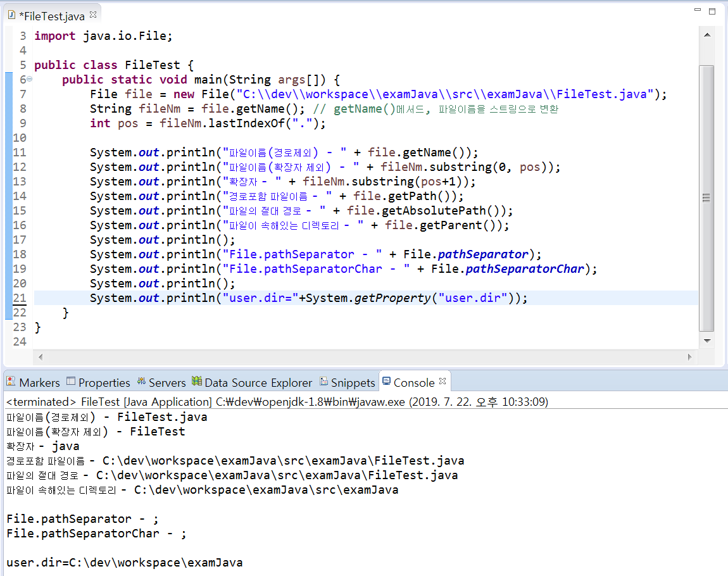
Task: Close the FileTest.java editor tab
Action: 93,15
